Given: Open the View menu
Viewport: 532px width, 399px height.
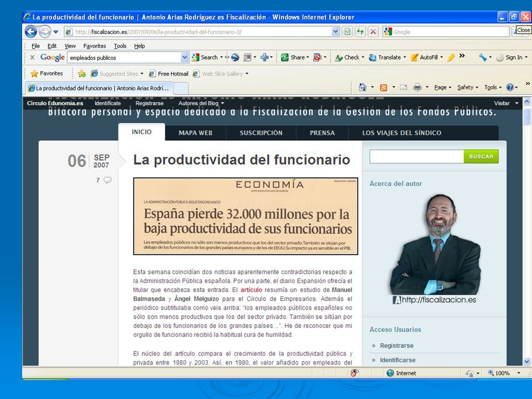Looking at the screenshot, I should (70, 46).
